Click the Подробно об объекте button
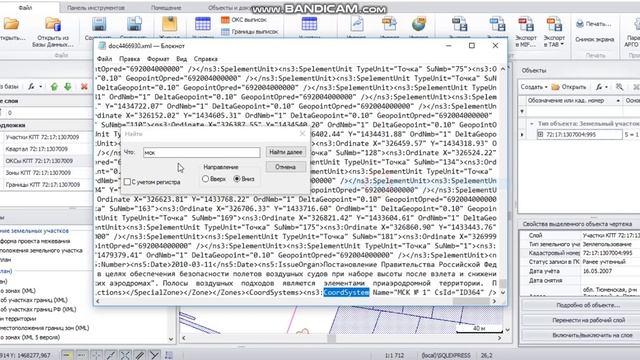This screenshot has width=640, height=360. (x=588, y=305)
